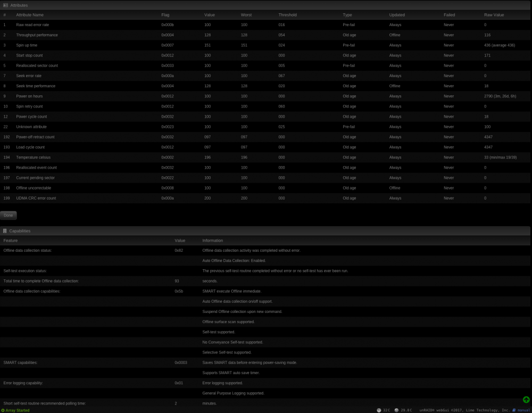Click the Attribute Name column header
Screen dimensions: 532x413
coord(30,15)
